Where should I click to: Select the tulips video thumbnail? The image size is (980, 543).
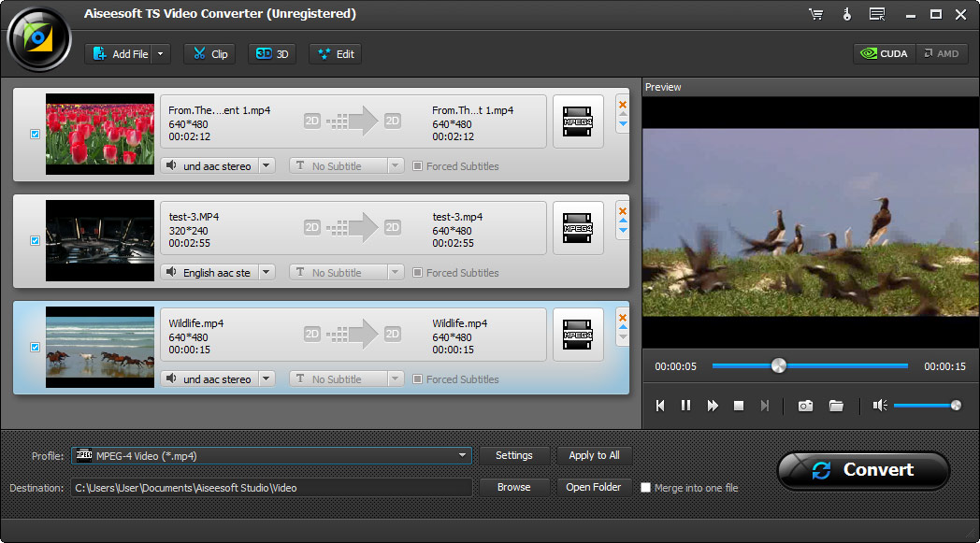pos(100,134)
